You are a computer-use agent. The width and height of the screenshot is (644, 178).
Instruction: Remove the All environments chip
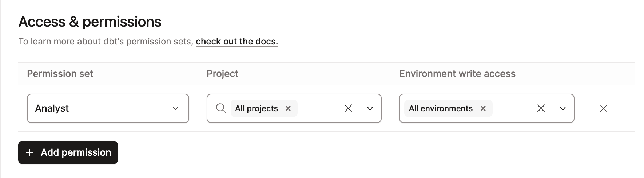(x=483, y=108)
